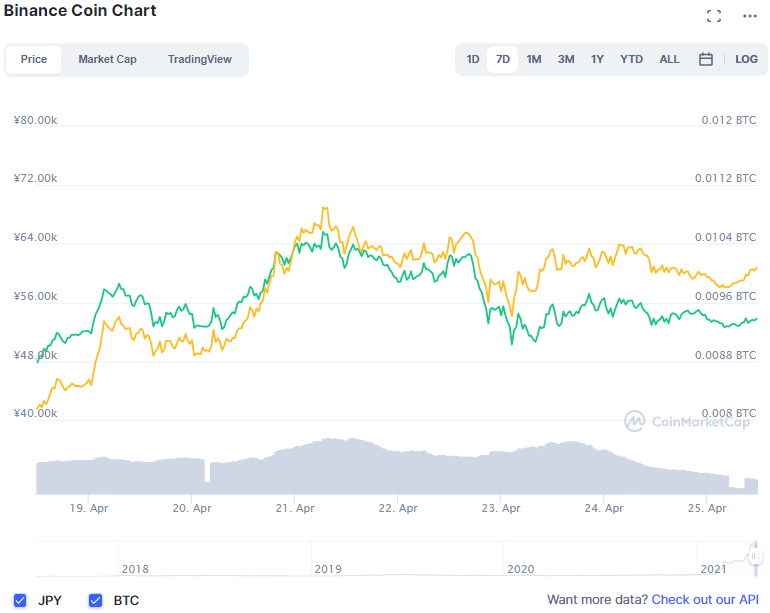Viewport: 770px width, 613px height.
Task: Select the 1M time range
Action: click(x=534, y=59)
